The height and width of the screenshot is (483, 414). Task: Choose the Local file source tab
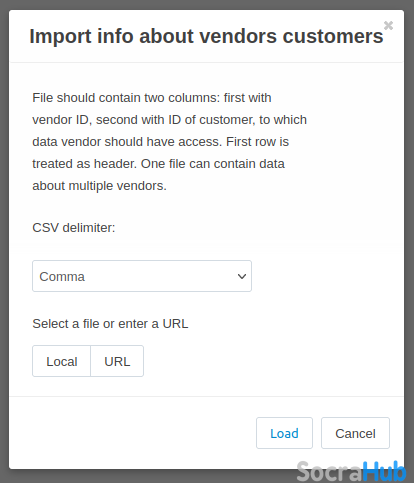[62, 361]
